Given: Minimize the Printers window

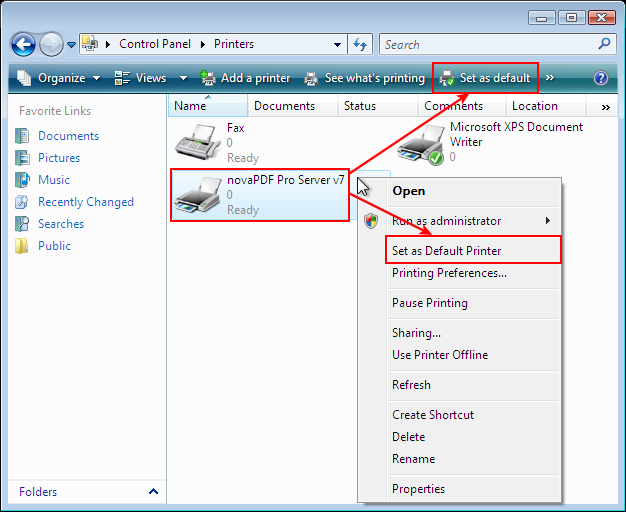Looking at the screenshot, I should point(542,18).
